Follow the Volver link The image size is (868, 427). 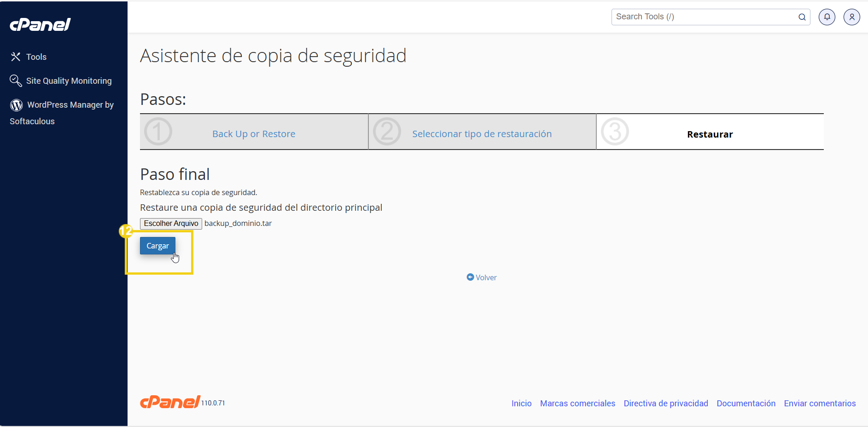(486, 277)
